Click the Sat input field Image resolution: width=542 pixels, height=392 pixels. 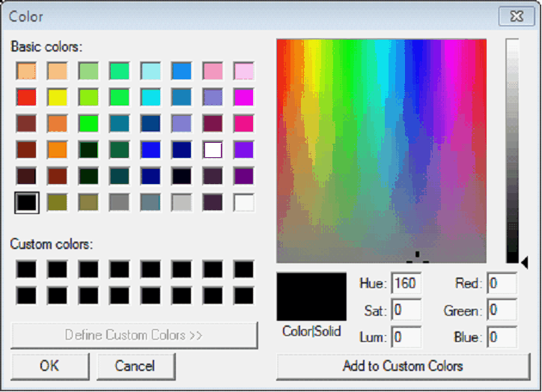[406, 310]
